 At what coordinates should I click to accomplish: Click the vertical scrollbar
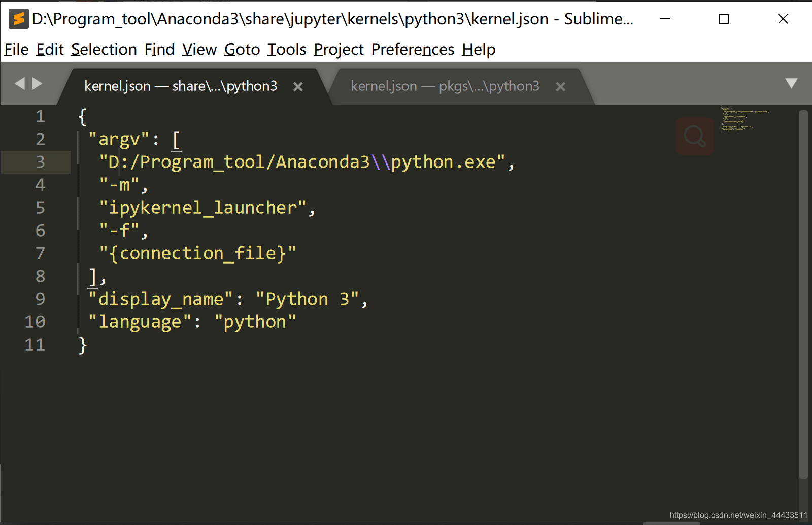coord(803,294)
